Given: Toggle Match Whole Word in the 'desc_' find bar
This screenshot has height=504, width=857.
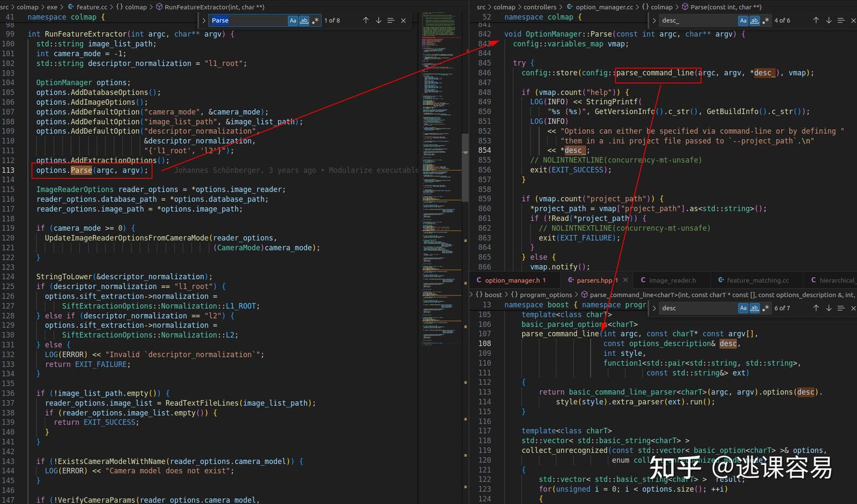Looking at the screenshot, I should 755,20.
